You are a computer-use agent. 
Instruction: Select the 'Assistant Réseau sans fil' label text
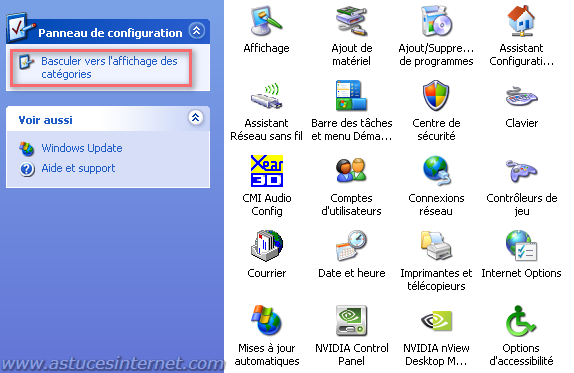tap(266, 130)
